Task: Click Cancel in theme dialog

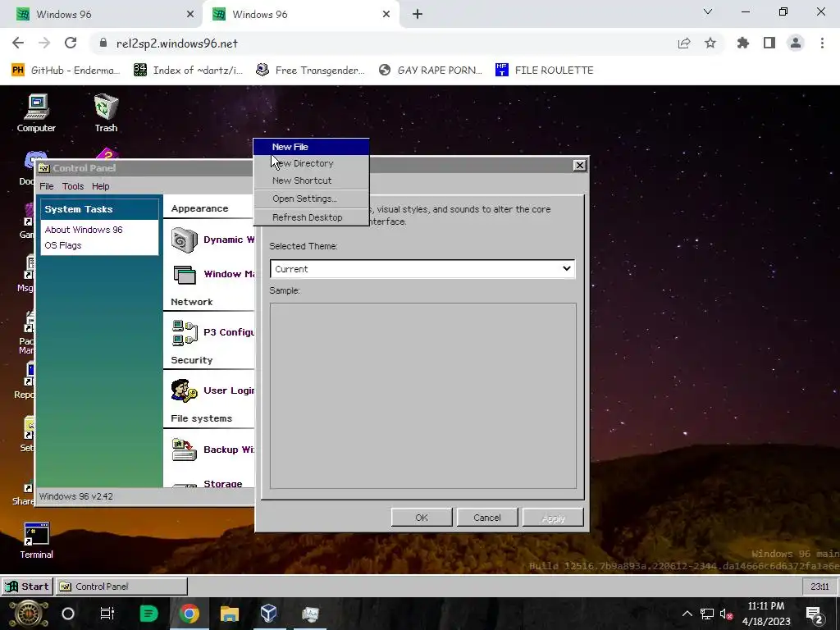Action: tap(487, 518)
